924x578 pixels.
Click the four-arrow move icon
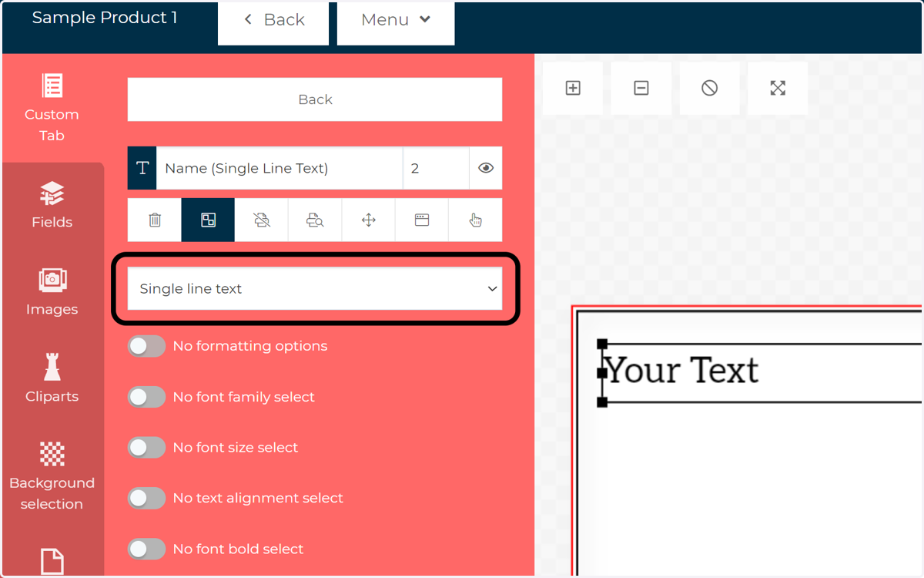369,220
